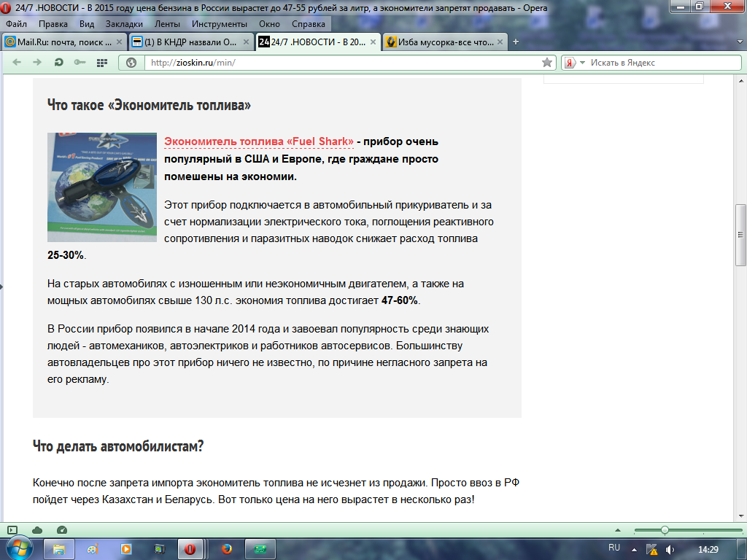
Task: Click the heading Что делать автомобилистам?
Action: tap(118, 446)
